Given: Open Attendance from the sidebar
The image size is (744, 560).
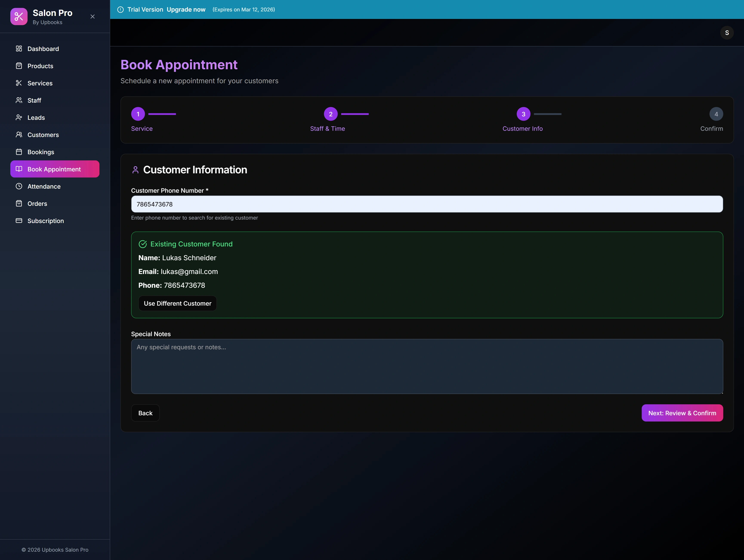Looking at the screenshot, I should pyautogui.click(x=44, y=186).
